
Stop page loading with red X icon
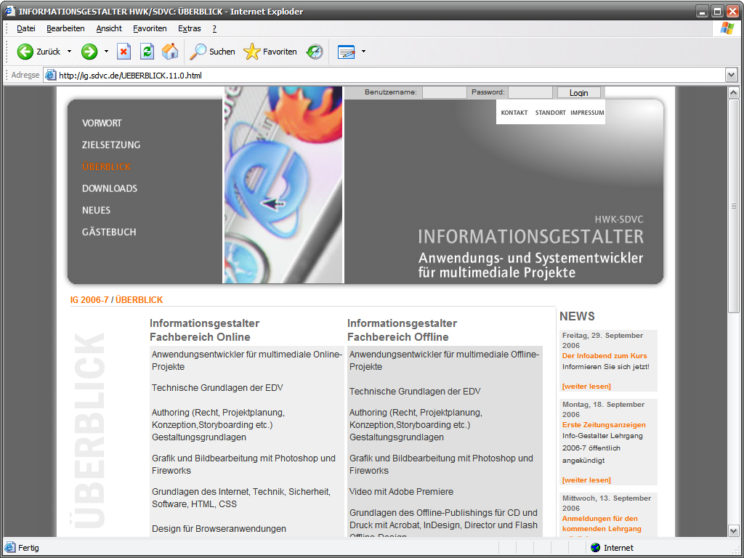[124, 51]
